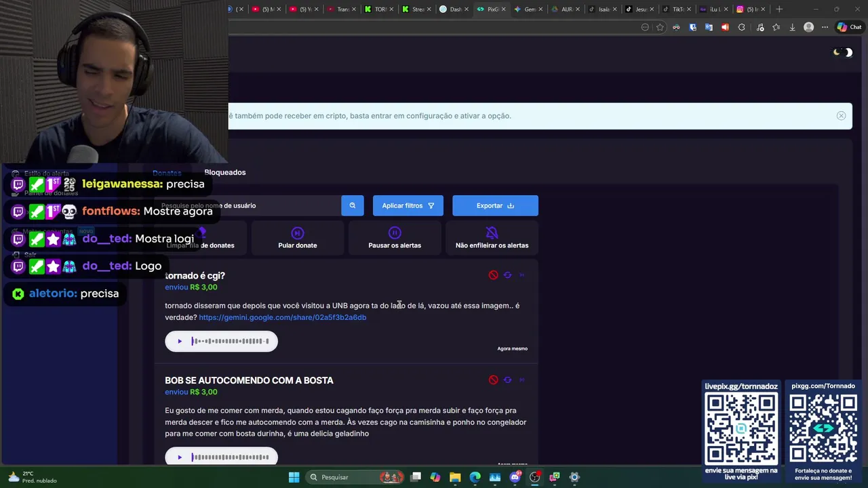Switch to the Donates tab
The height and width of the screenshot is (488, 868).
[x=167, y=173]
